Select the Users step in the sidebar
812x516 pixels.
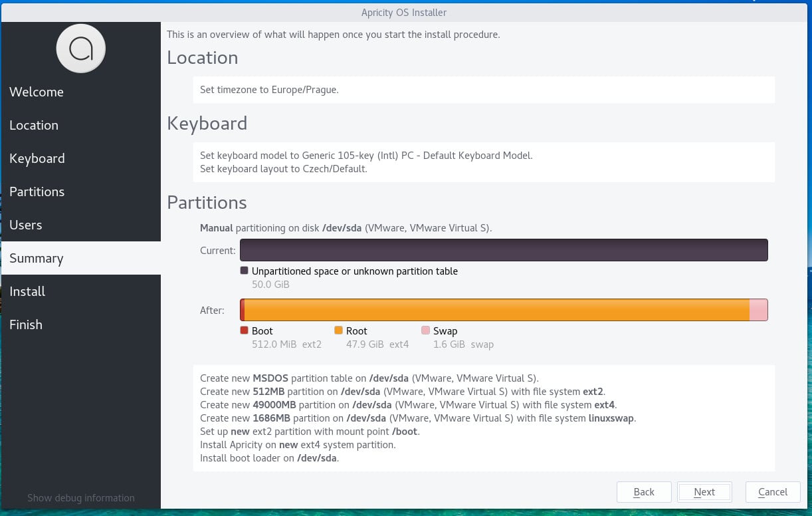tap(25, 225)
